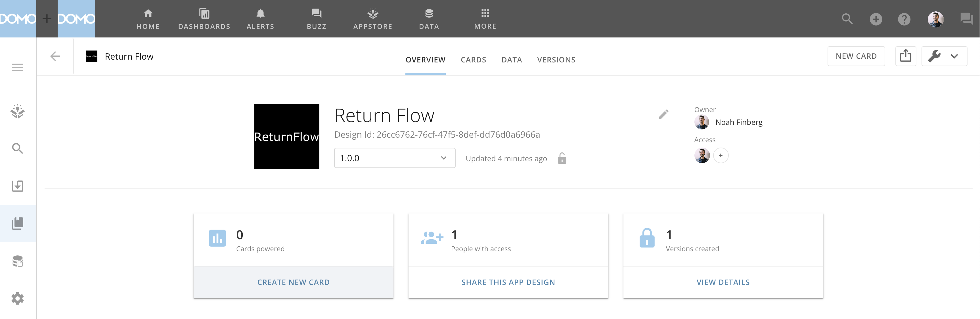Open the settings gear in left sidebar
The image size is (980, 319).
pos(18,299)
